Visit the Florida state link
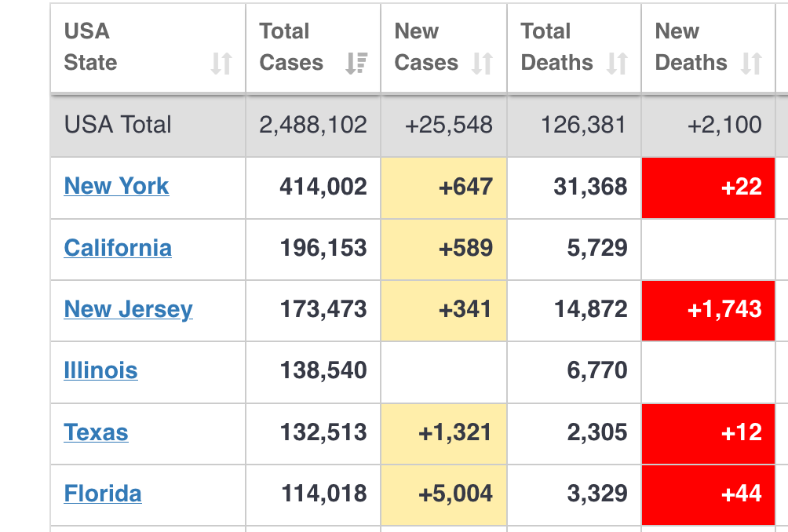Image resolution: width=788 pixels, height=532 pixels. click(103, 494)
